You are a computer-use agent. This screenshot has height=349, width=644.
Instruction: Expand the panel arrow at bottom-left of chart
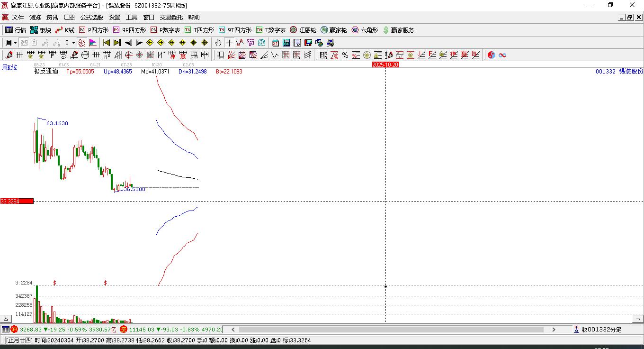pos(6,319)
